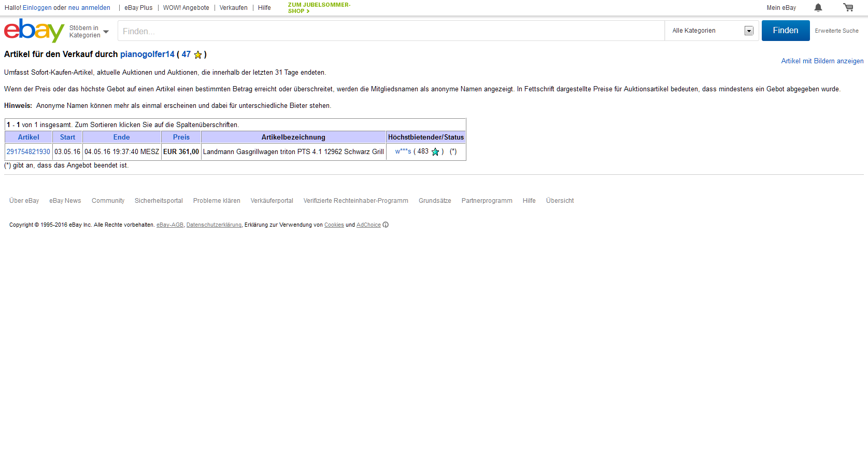Click the bidder name w***s
This screenshot has width=868, height=471.
tap(403, 151)
